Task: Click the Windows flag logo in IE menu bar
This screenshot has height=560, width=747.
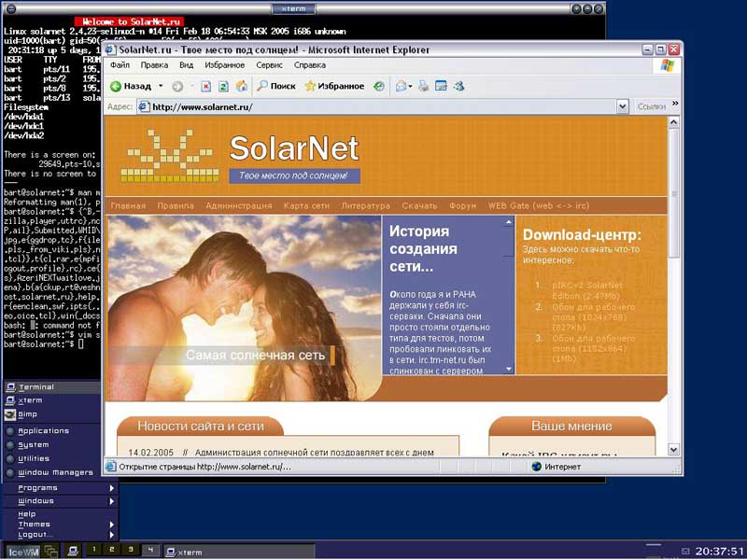Action: [x=667, y=65]
